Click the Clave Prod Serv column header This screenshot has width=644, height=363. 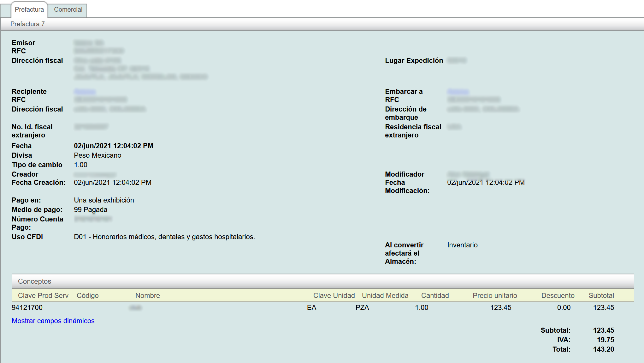[43, 295]
